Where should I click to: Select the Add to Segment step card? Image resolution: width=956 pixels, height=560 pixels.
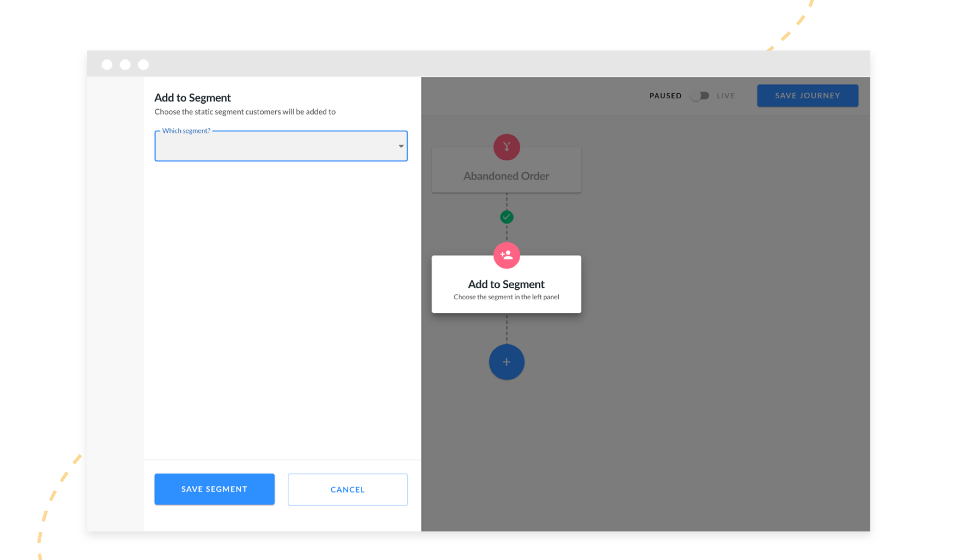[x=507, y=284]
